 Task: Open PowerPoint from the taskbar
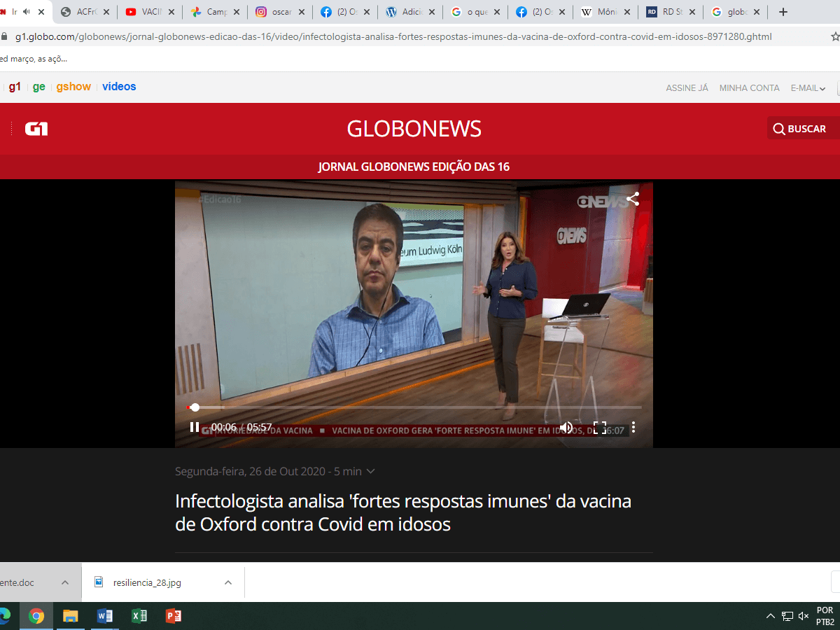pos(174,616)
